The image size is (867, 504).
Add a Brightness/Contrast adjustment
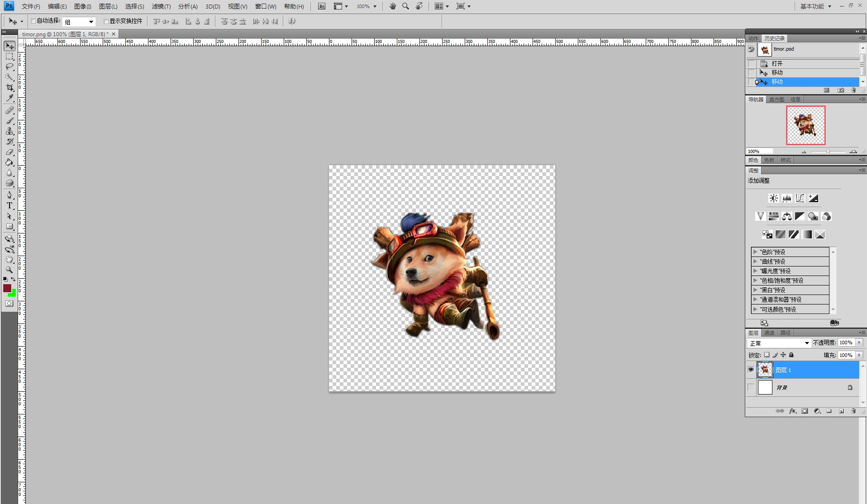[x=774, y=198]
